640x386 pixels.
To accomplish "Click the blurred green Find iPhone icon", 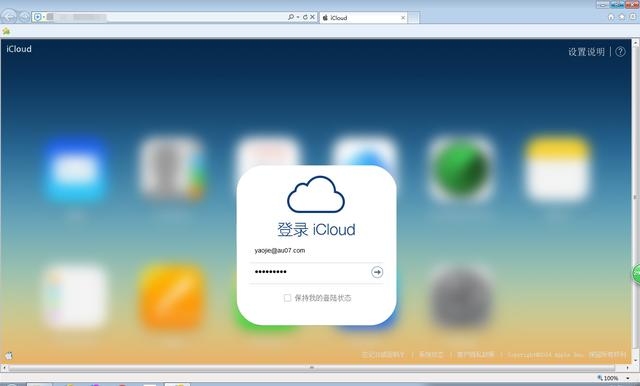I will [461, 169].
